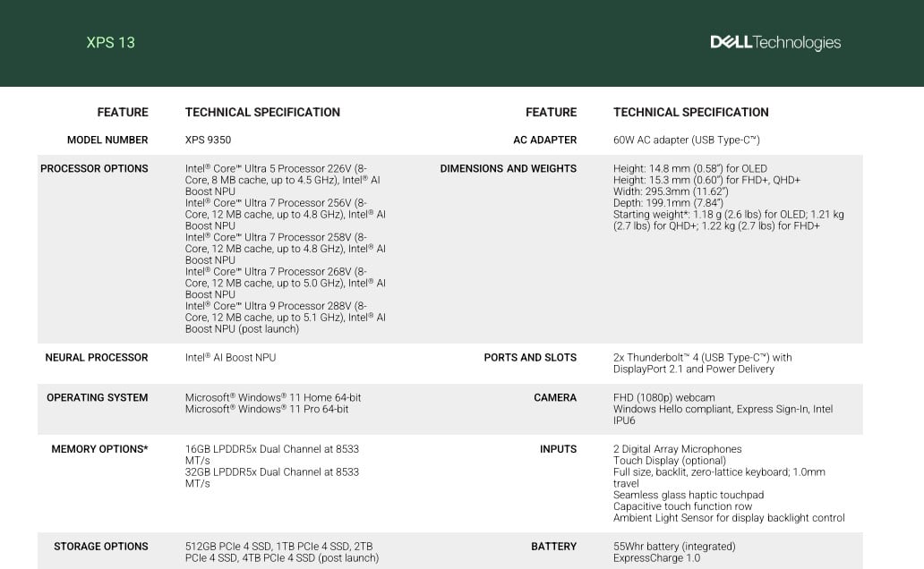
Task: Click the INPUTS label
Action: [558, 449]
